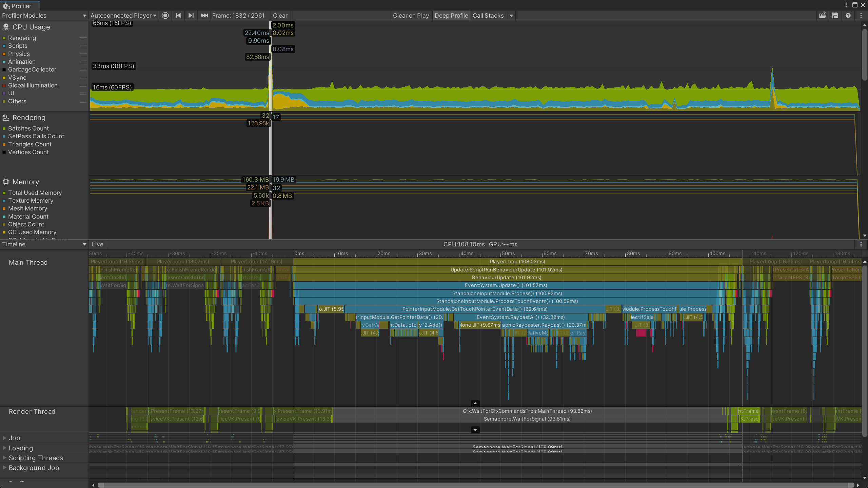Toggle the Rendering color swatch in CPU Usage
Image resolution: width=868 pixels, height=488 pixels.
(x=4, y=38)
